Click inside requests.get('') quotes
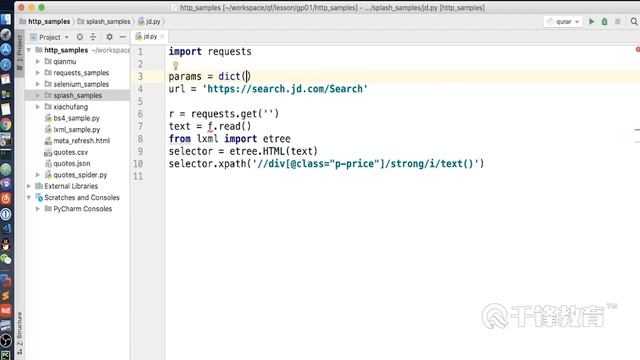This screenshot has width=640, height=360. coord(268,114)
